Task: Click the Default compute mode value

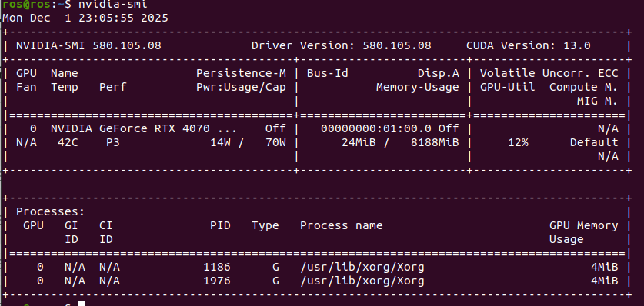Action: pos(594,143)
